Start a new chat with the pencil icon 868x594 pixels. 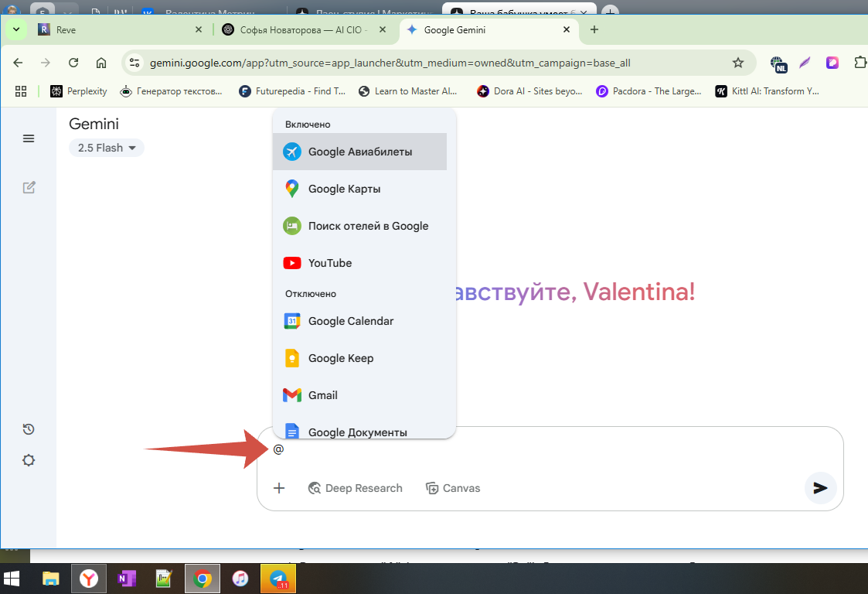pyautogui.click(x=29, y=187)
